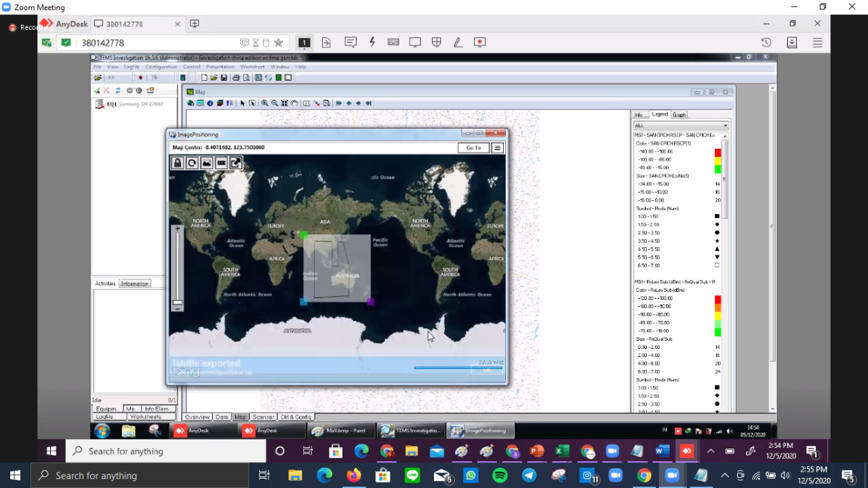Open the ImagePositioning hamburger menu
The width and height of the screenshot is (868, 488).
click(497, 148)
